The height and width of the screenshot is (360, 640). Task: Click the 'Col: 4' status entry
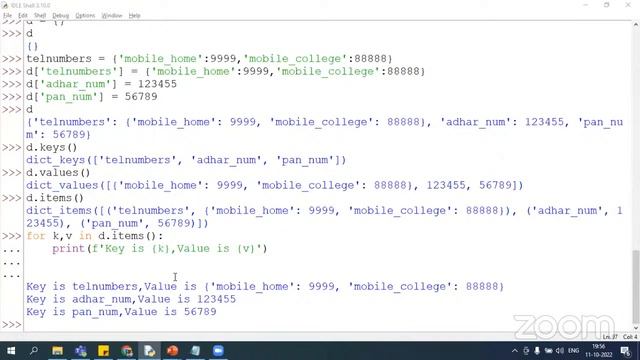coord(630,337)
